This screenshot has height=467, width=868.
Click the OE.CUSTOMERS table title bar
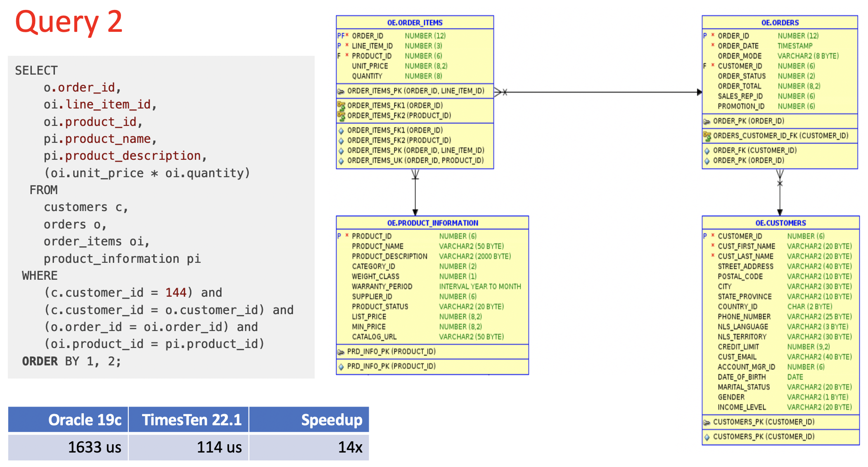[780, 223]
